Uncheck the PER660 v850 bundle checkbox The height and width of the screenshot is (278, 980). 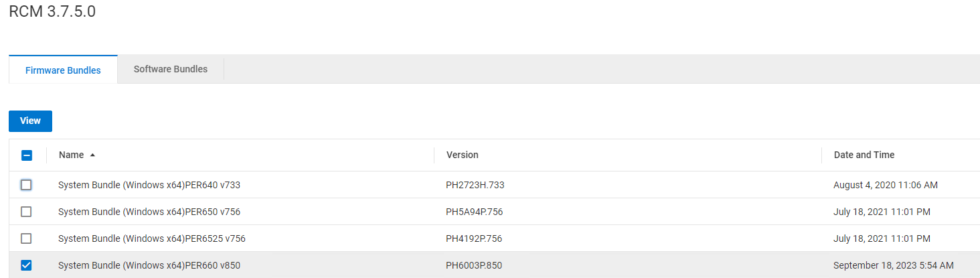tap(26, 265)
